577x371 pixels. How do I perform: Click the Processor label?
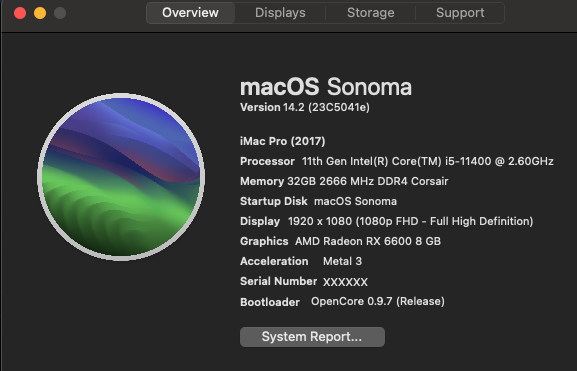[268, 161]
